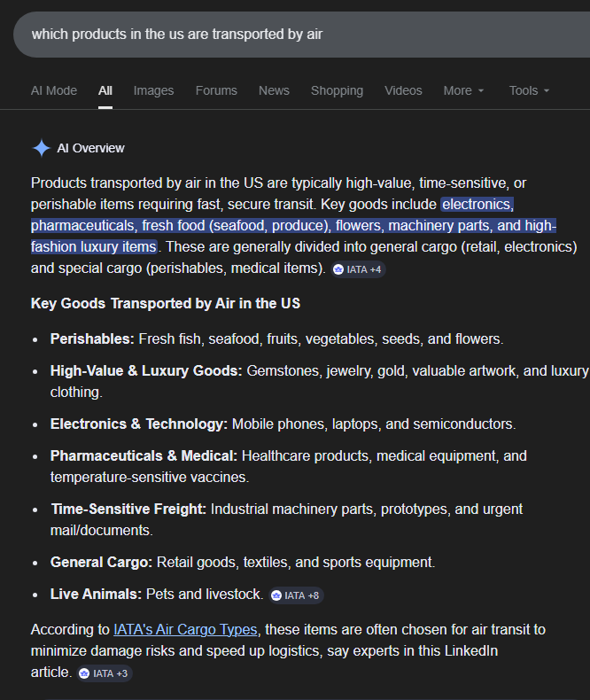Click the 'Perishables:' bullet label

coord(92,338)
